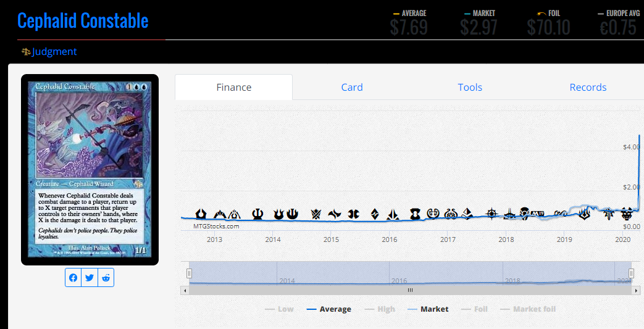Click the Dragon's Maze set marker
The image size is (644, 329).
235,214
